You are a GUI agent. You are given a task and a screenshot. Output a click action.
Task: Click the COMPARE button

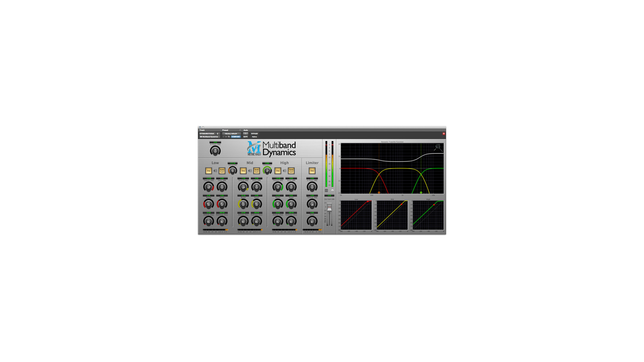(x=236, y=137)
